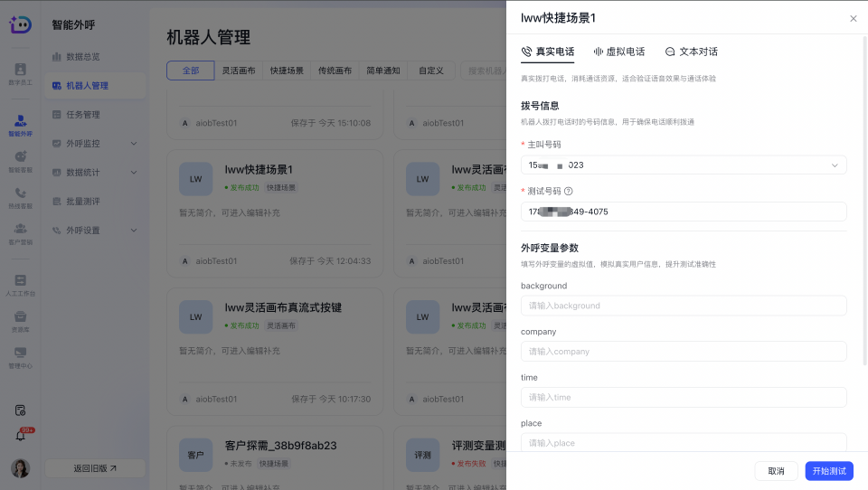Click the 客户 thumbnail of 客户探需 card

pyautogui.click(x=196, y=455)
